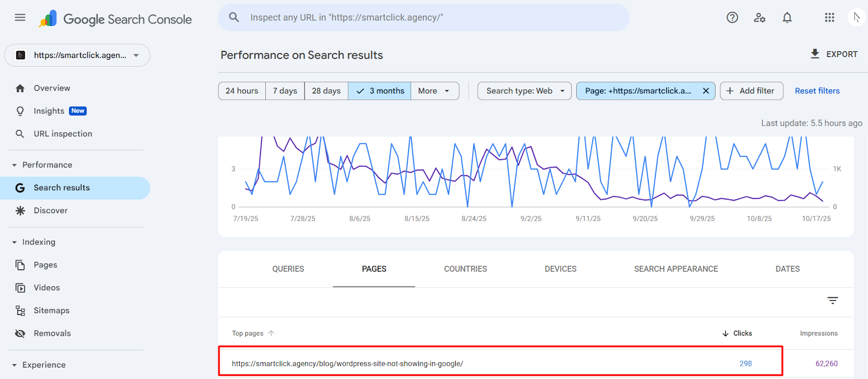Click the Insights lightbulb icon
Screen dimensions: 868x379
(20, 111)
